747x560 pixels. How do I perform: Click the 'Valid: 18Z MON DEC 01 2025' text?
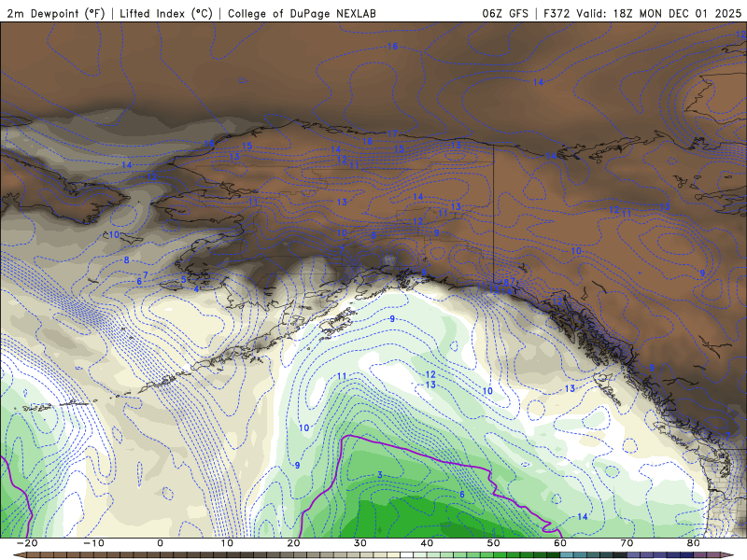[x=659, y=13]
